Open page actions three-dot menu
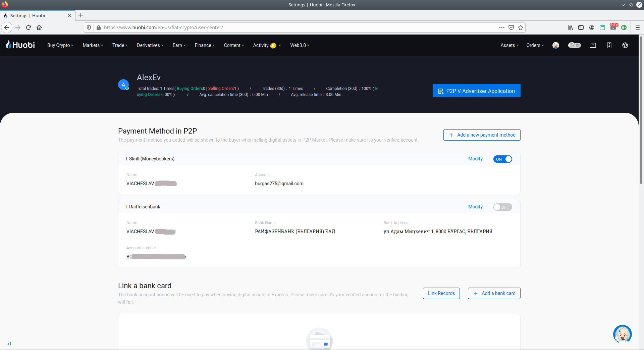 pos(501,28)
